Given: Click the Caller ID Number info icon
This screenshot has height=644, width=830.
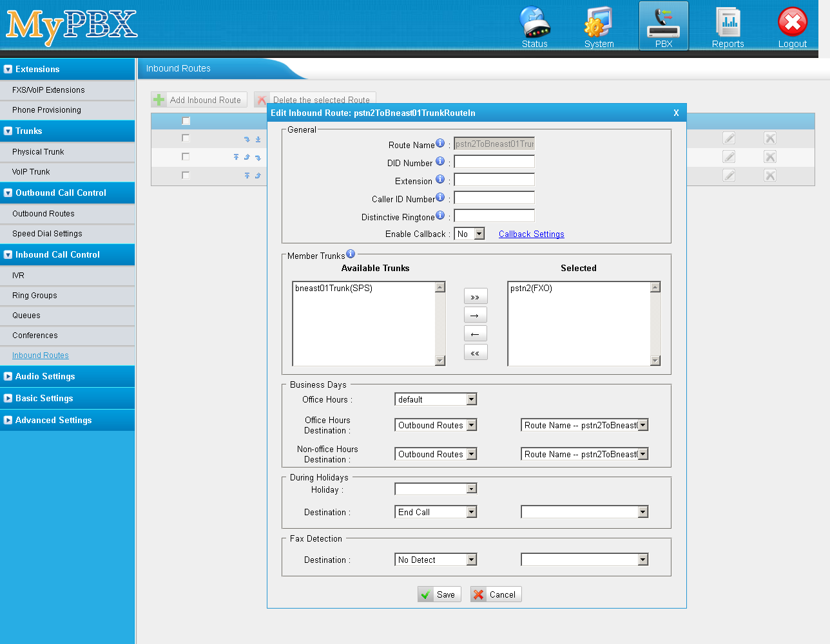Looking at the screenshot, I should coord(440,197).
